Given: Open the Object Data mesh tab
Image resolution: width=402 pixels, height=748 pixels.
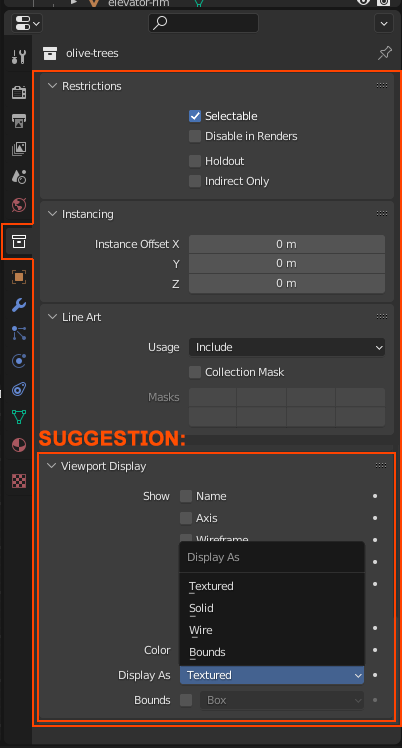Looking at the screenshot, I should [x=19, y=417].
